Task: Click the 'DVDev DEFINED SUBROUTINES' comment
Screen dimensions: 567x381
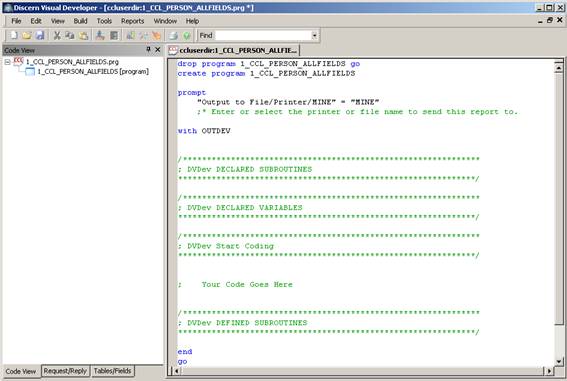Action: coord(247,323)
